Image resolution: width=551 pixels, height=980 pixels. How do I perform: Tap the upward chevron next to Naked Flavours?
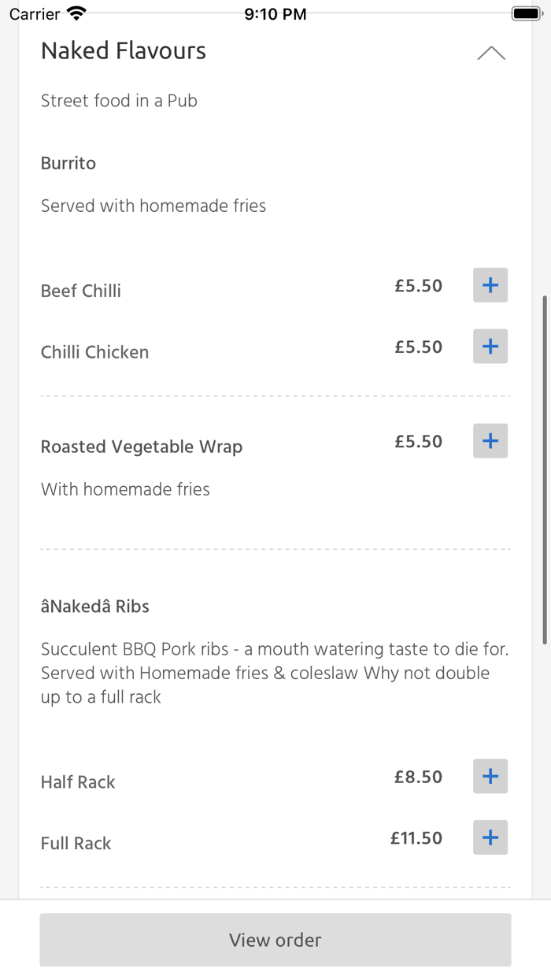click(x=491, y=52)
